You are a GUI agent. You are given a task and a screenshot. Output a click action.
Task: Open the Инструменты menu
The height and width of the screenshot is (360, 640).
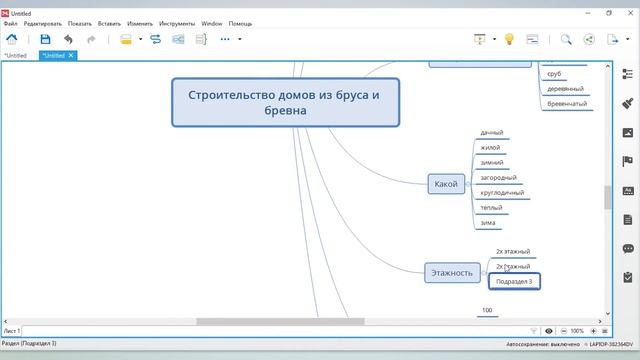click(x=177, y=24)
